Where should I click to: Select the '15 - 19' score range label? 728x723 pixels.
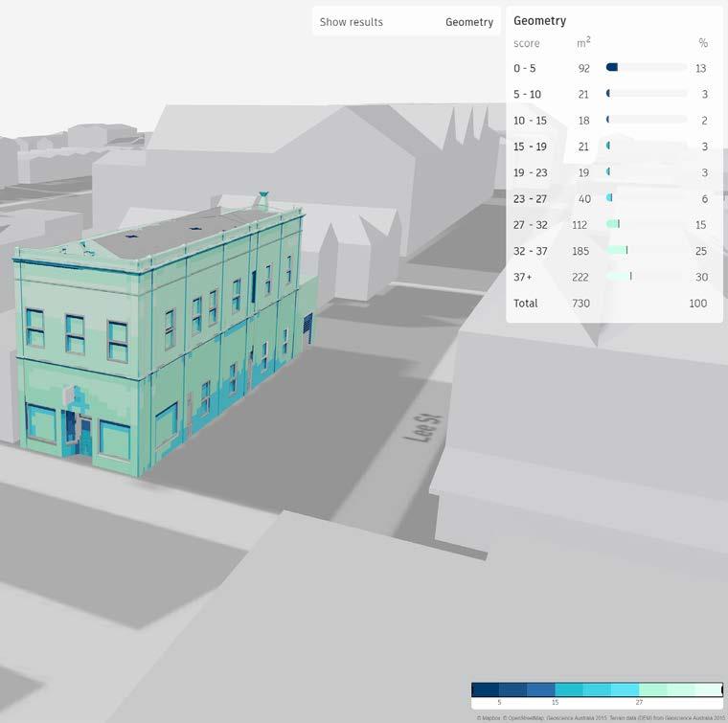click(530, 147)
